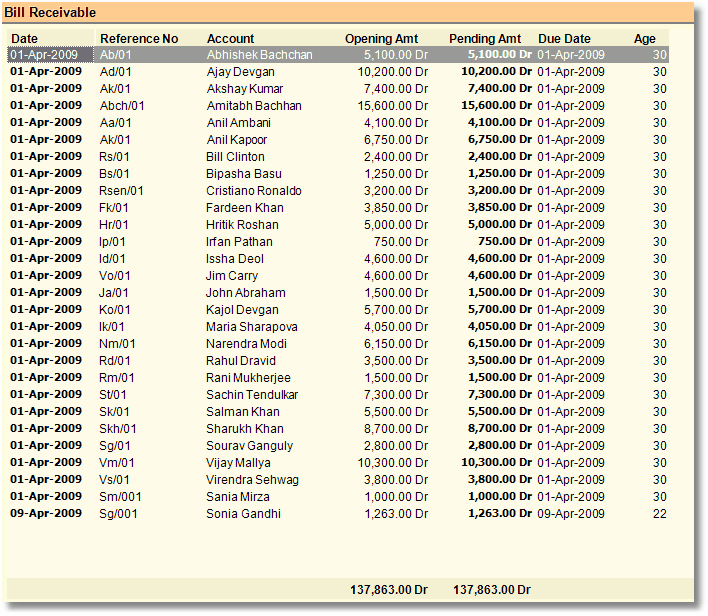Click reference number Skh/01
The height and width of the screenshot is (616, 708).
click(x=117, y=429)
